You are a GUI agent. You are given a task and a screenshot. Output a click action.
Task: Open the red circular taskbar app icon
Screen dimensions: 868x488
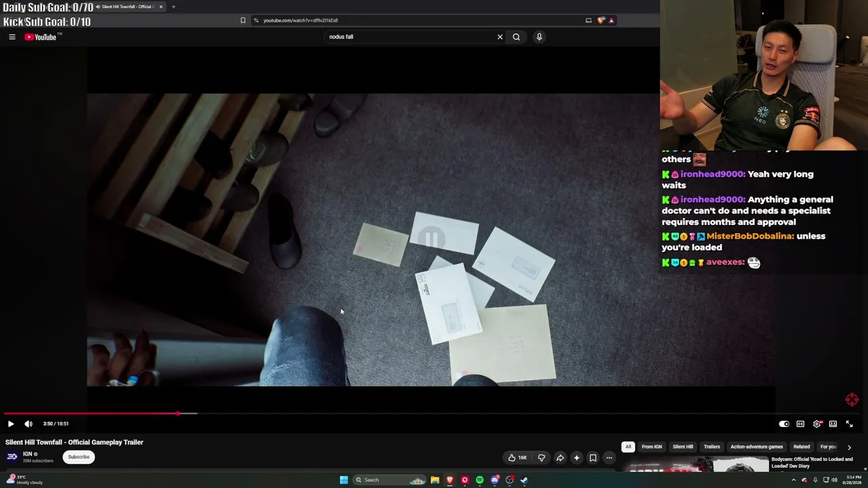coord(465,480)
